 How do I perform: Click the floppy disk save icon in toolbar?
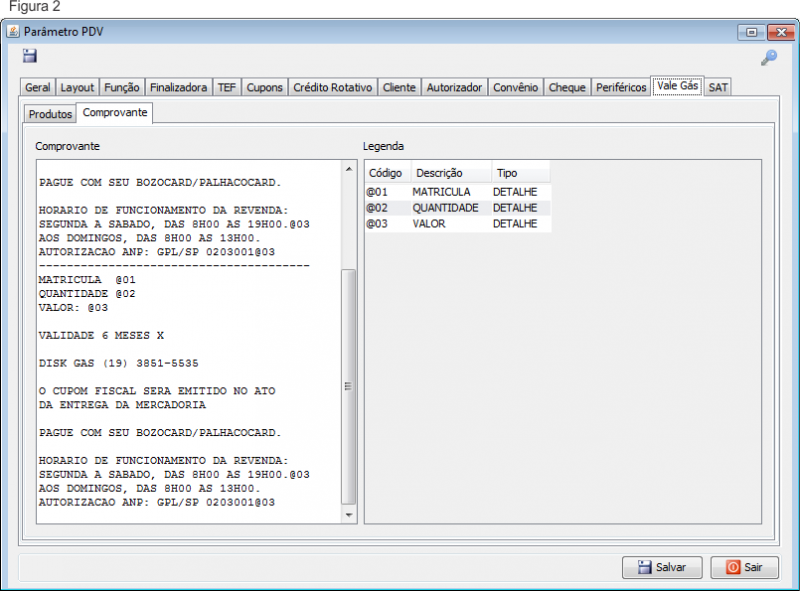(30, 56)
